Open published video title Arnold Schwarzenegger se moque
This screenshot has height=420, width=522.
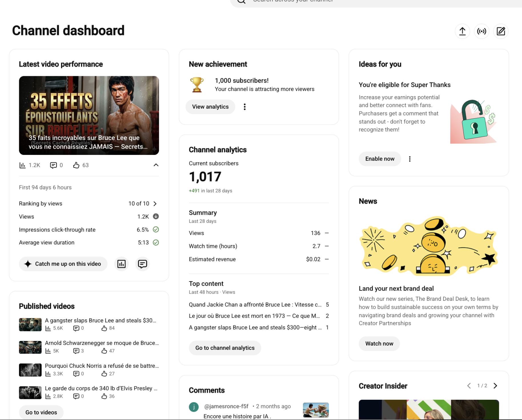coord(102,343)
